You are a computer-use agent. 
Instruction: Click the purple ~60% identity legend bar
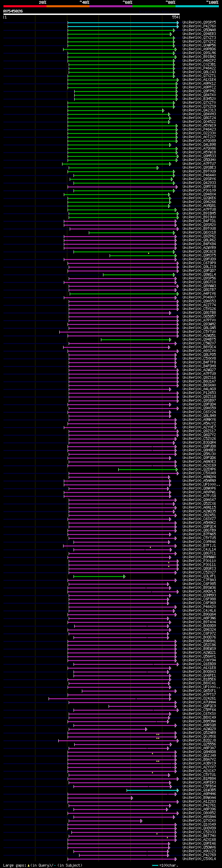point(111,6)
